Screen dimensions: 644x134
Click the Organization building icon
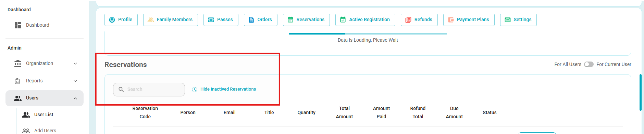18,64
